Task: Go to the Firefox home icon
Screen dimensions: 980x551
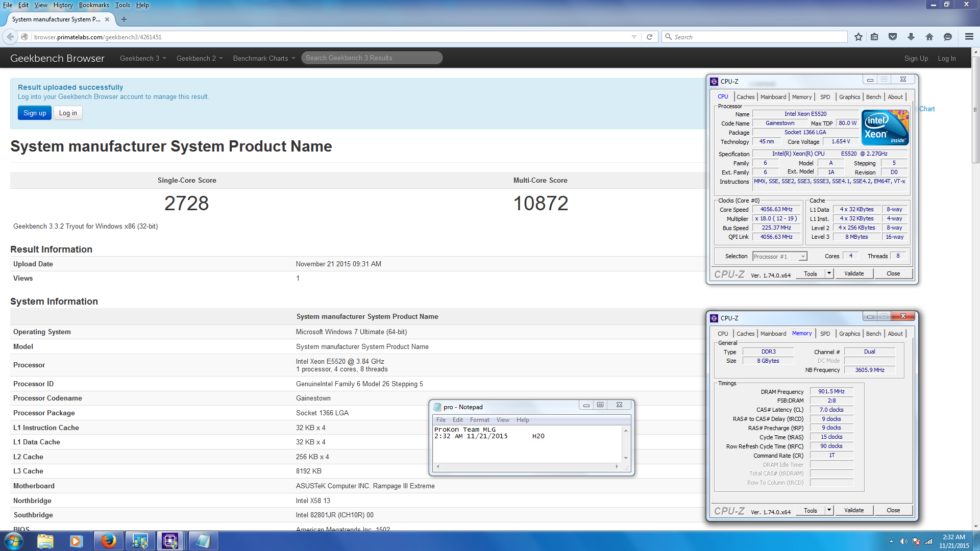Action: point(929,37)
